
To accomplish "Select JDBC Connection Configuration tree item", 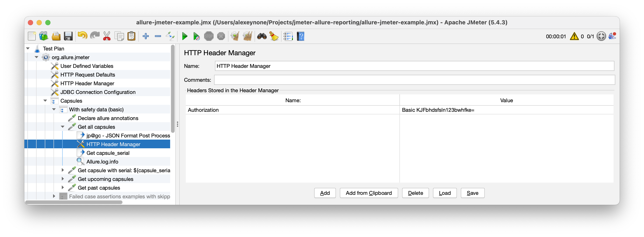I will 98,92.
